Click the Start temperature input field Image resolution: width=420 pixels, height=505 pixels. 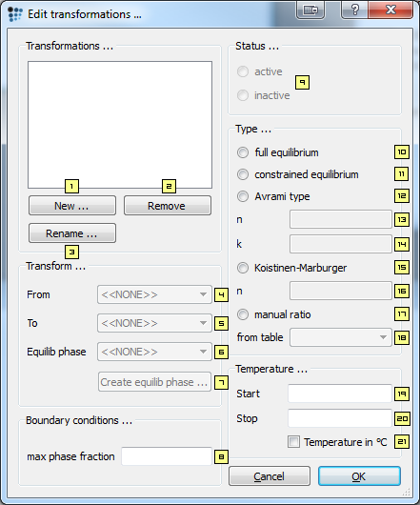(340, 394)
